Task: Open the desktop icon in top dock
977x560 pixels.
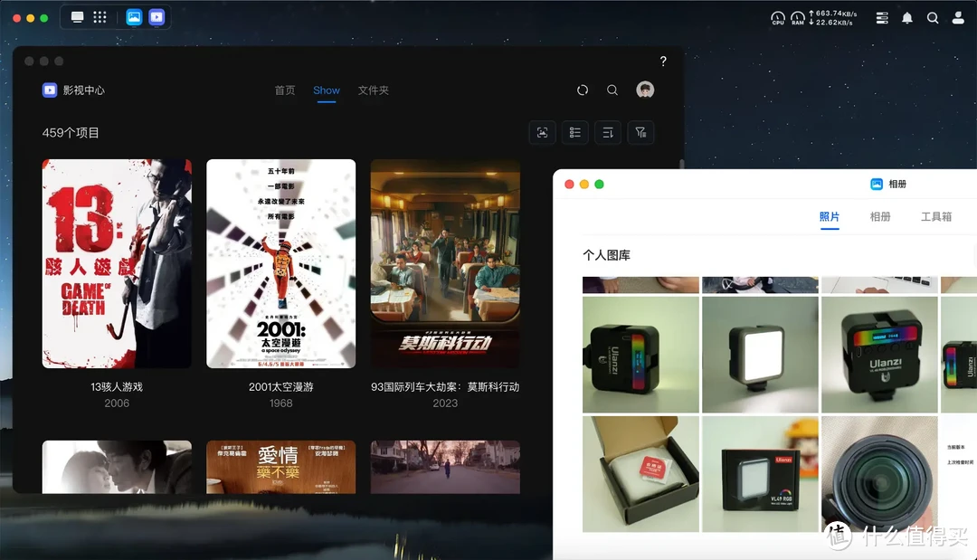Action: point(77,17)
